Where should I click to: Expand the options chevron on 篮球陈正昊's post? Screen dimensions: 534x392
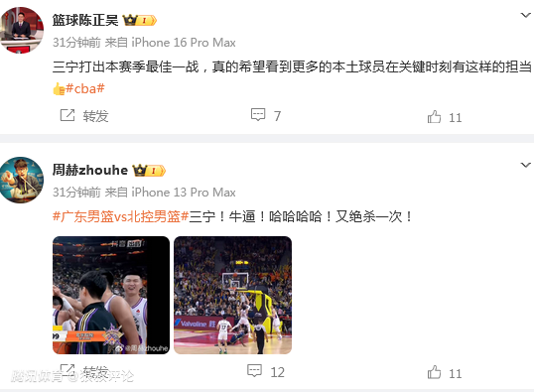[526, 15]
